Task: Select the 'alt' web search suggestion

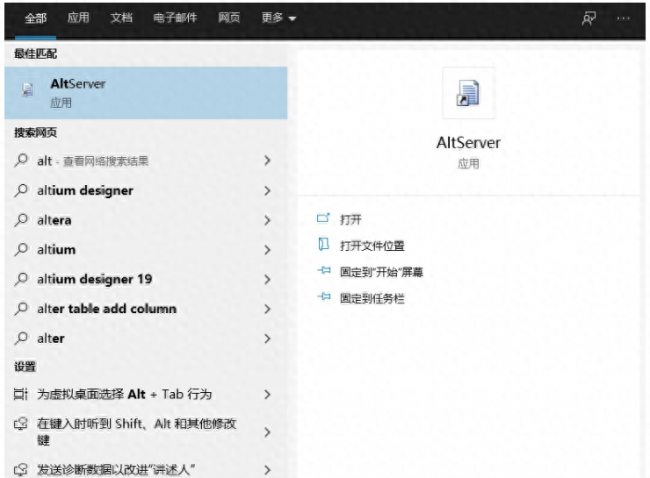Action: 146,161
